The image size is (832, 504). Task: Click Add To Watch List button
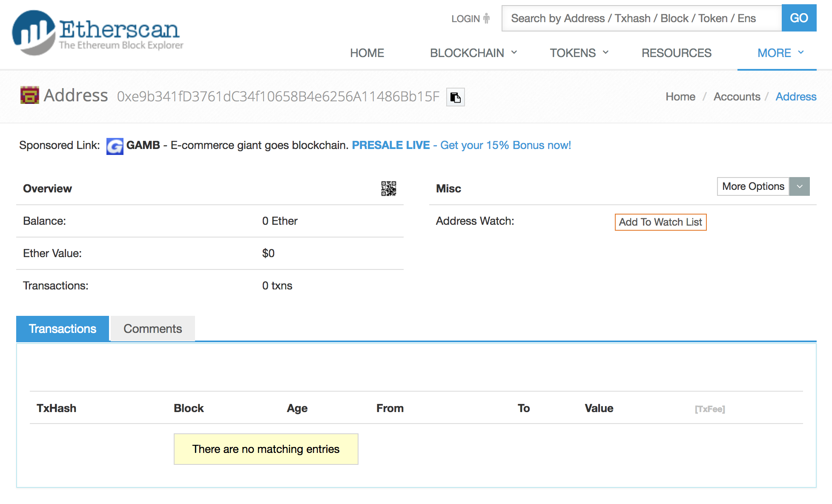(x=660, y=222)
